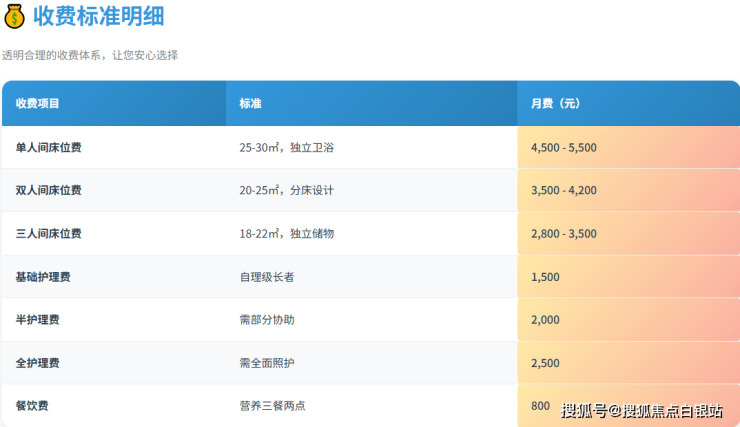Image resolution: width=740 pixels, height=427 pixels.
Task: Click the 双人间床位费 row label
Action: [48, 190]
